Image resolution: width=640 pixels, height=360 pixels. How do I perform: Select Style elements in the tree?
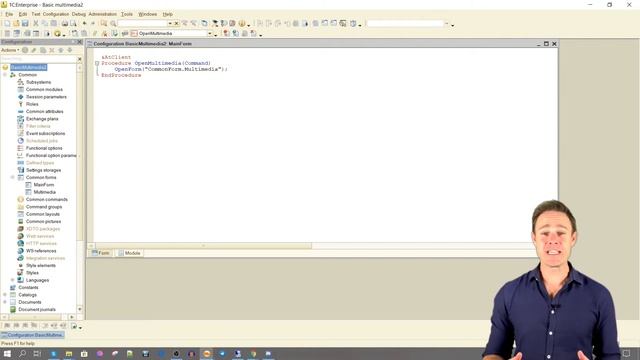tap(41, 266)
